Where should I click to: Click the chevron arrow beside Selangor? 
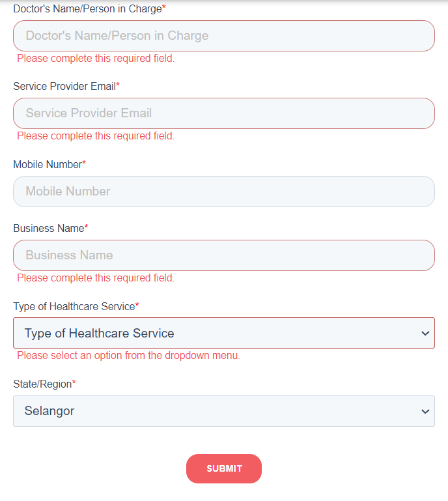pyautogui.click(x=425, y=411)
